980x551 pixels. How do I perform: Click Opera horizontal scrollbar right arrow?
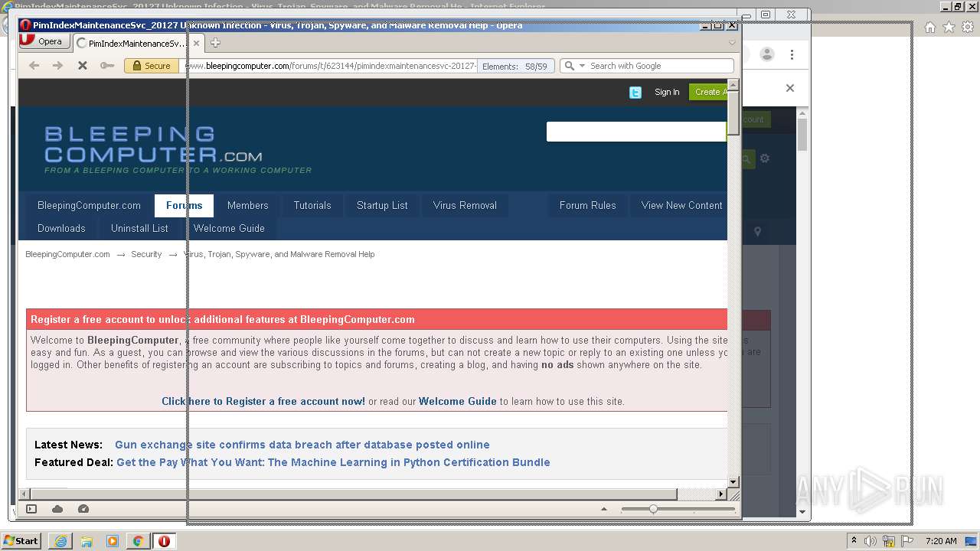tap(720, 494)
